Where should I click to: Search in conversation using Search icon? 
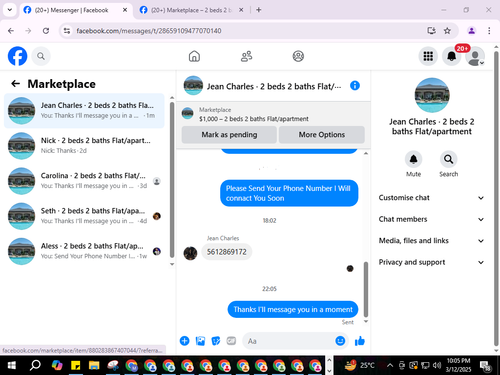(x=448, y=159)
